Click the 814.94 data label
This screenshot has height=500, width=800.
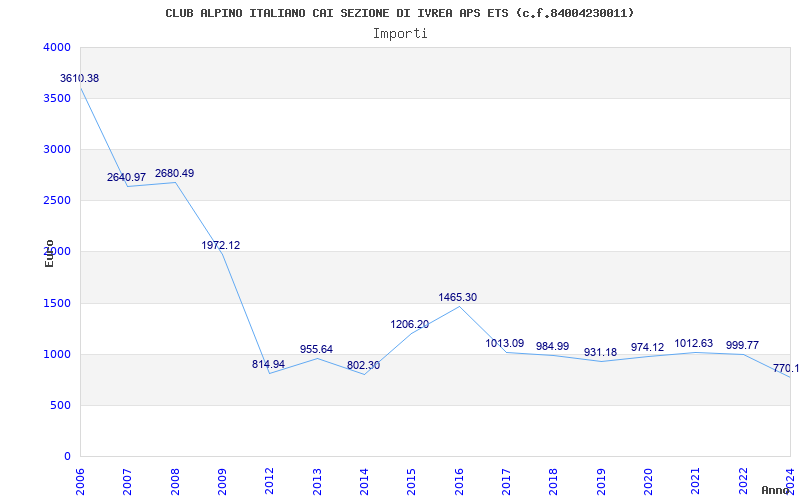click(x=268, y=364)
